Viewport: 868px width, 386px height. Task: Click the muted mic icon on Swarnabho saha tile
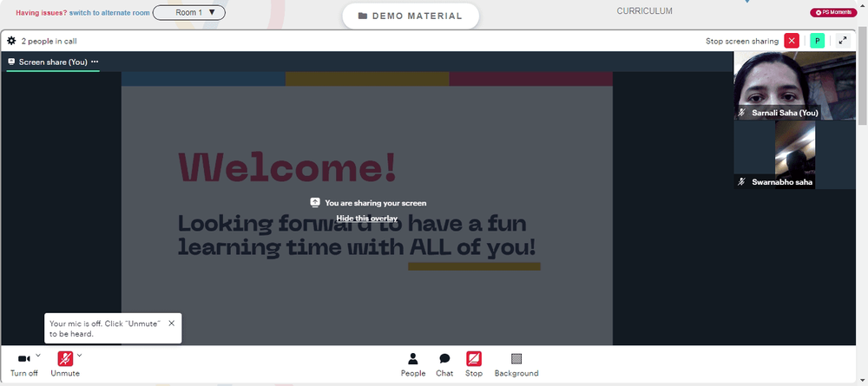tap(742, 181)
